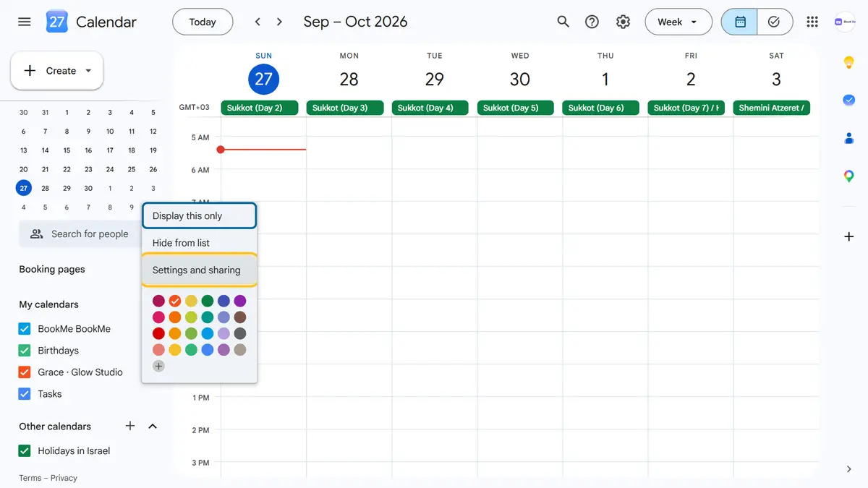The image size is (868, 488).
Task: Open Contacts in the side panel
Action: (849, 138)
